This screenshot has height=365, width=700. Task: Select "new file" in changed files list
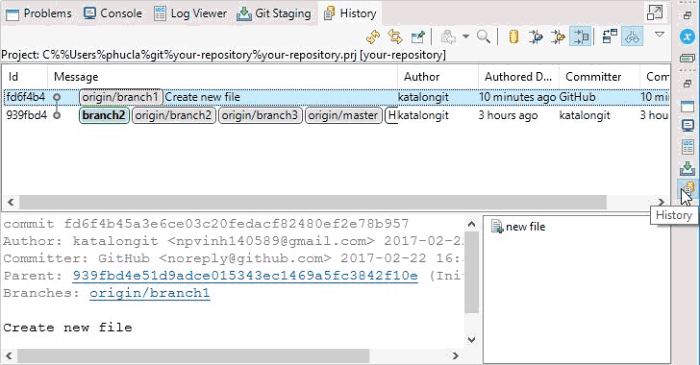point(525,227)
